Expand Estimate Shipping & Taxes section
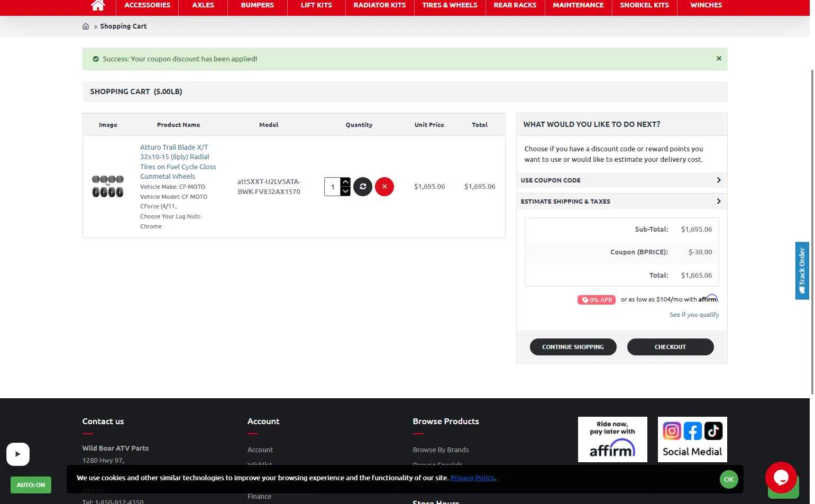815x504 pixels. [x=621, y=201]
